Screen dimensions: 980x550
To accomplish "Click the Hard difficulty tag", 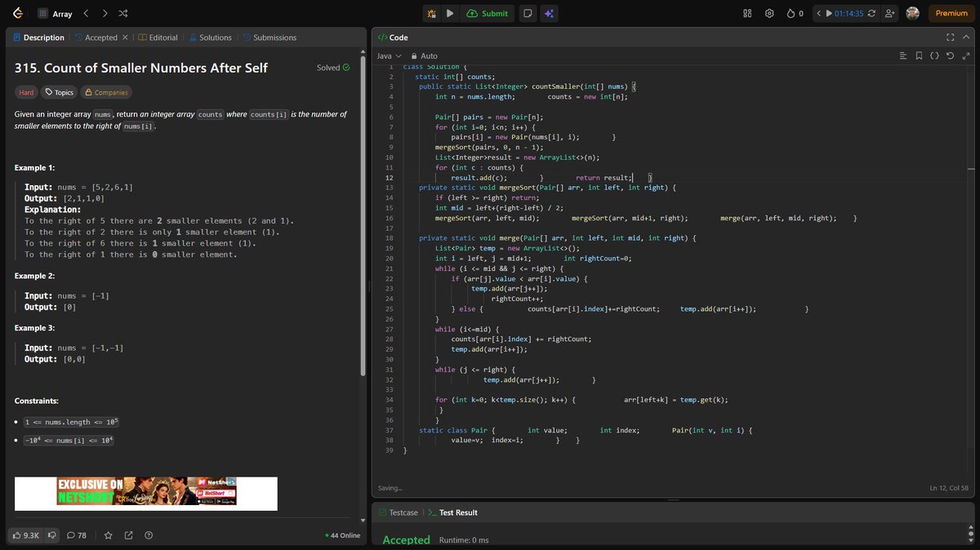I will pos(27,92).
